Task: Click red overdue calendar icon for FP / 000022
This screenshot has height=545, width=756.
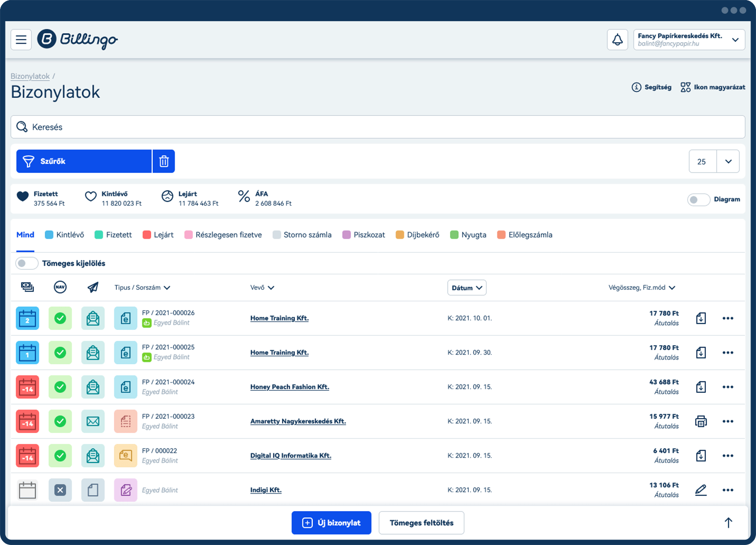Action: 27,456
